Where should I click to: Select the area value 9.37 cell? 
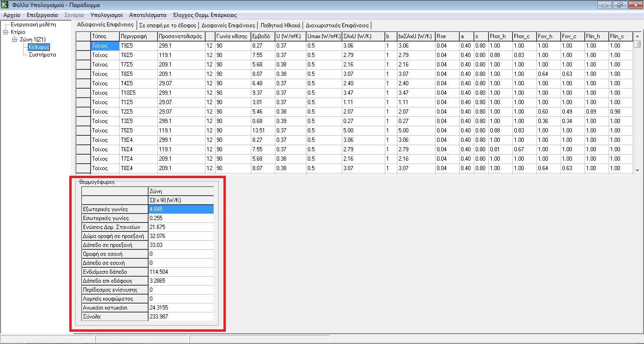(x=263, y=93)
